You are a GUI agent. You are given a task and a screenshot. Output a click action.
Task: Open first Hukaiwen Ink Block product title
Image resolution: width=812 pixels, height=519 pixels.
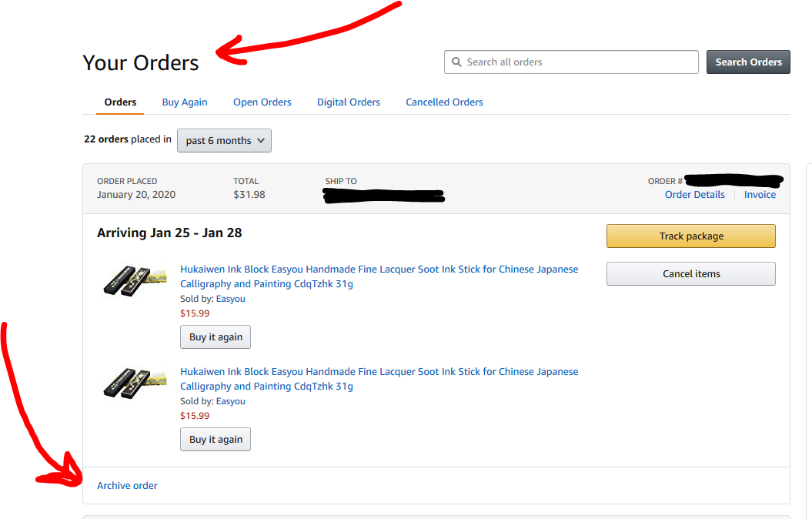[x=379, y=270]
